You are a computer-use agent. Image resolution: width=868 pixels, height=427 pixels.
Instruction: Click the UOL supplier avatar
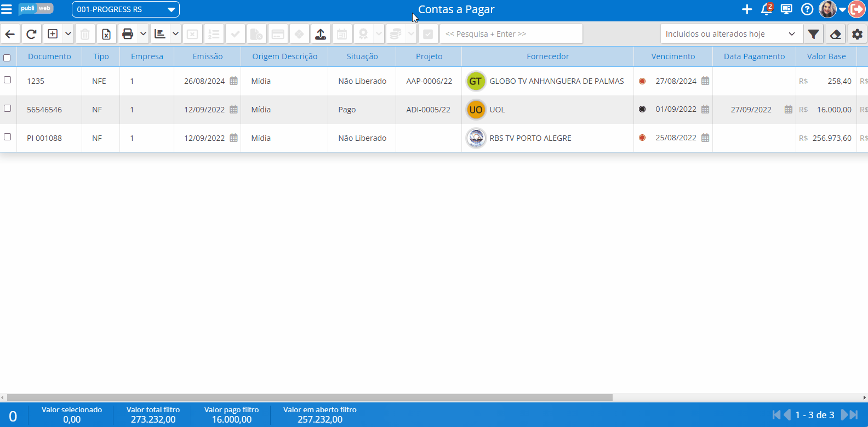click(476, 110)
